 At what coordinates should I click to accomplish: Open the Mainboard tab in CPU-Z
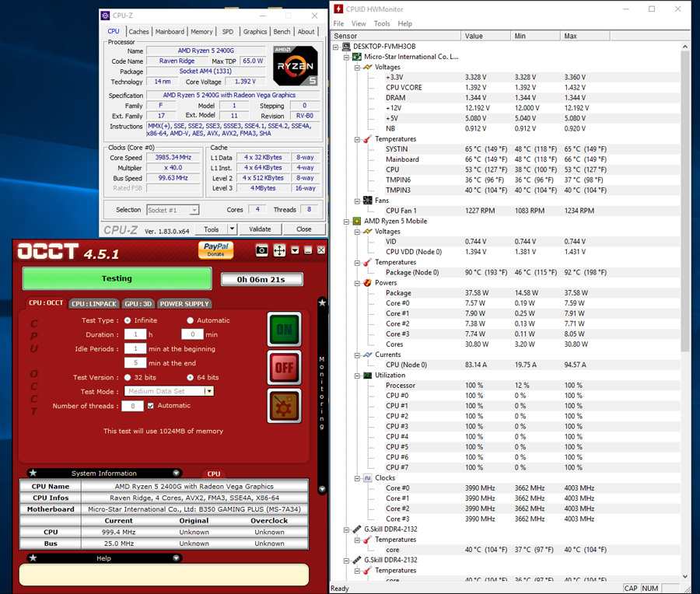(170, 32)
